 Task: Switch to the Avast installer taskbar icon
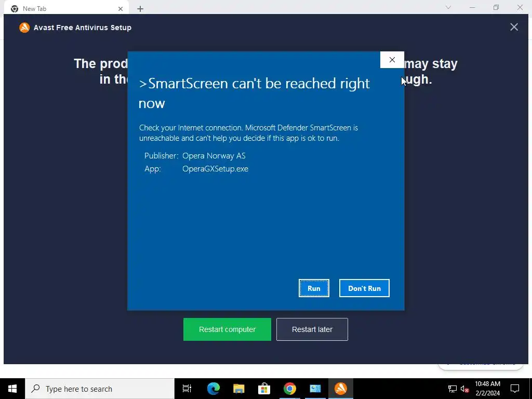click(x=341, y=389)
